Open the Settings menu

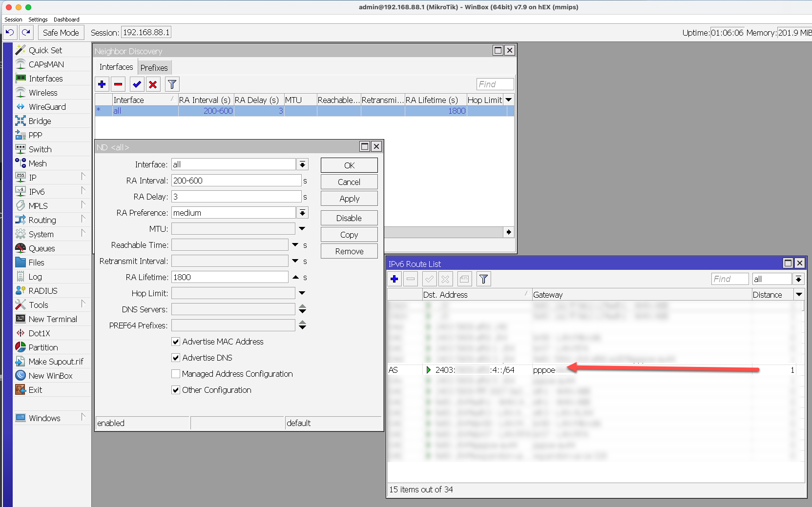pyautogui.click(x=38, y=20)
